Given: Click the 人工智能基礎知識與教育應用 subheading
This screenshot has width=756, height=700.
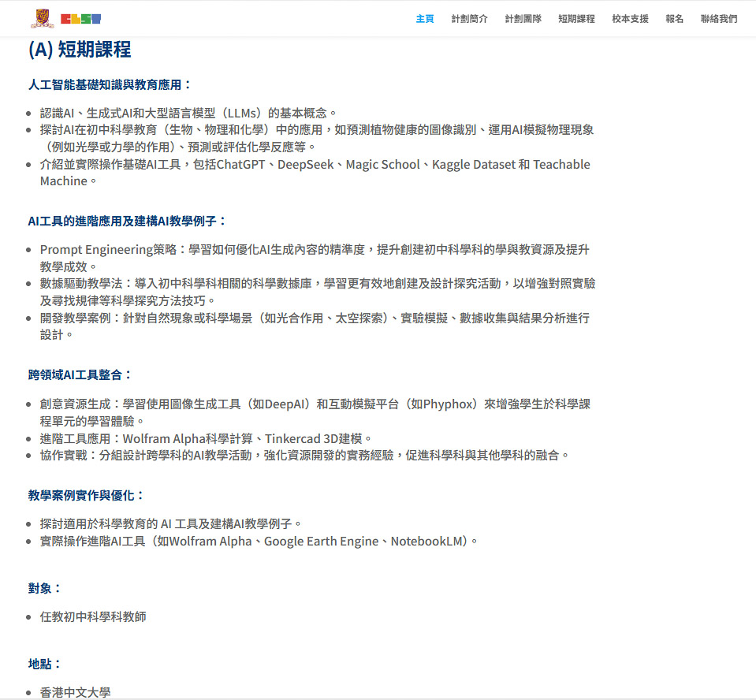Looking at the screenshot, I should point(110,84).
